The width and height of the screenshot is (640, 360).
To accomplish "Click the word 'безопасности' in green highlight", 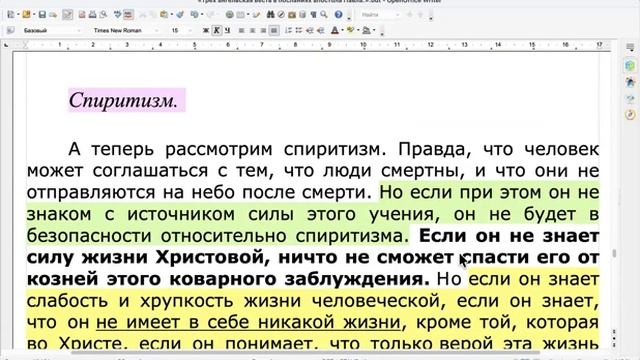I will [89, 236].
